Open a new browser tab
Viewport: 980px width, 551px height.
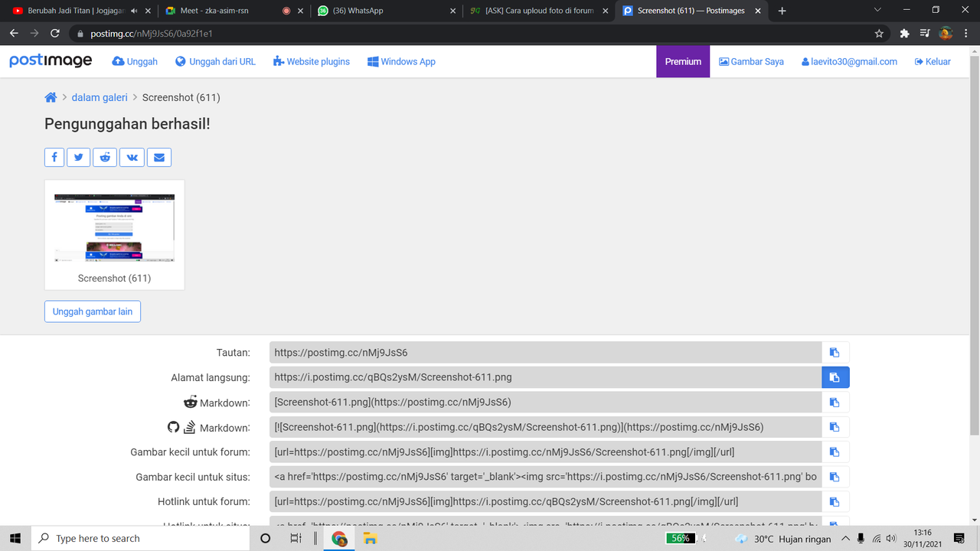(x=782, y=11)
